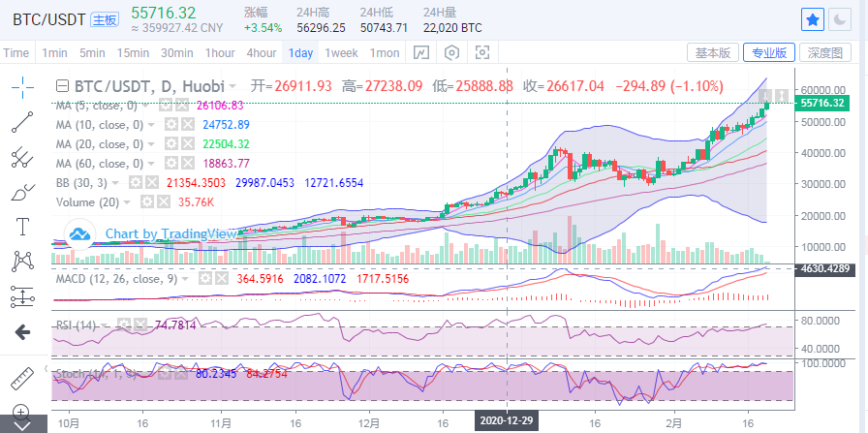Open settings for RSI (14)

click(124, 325)
